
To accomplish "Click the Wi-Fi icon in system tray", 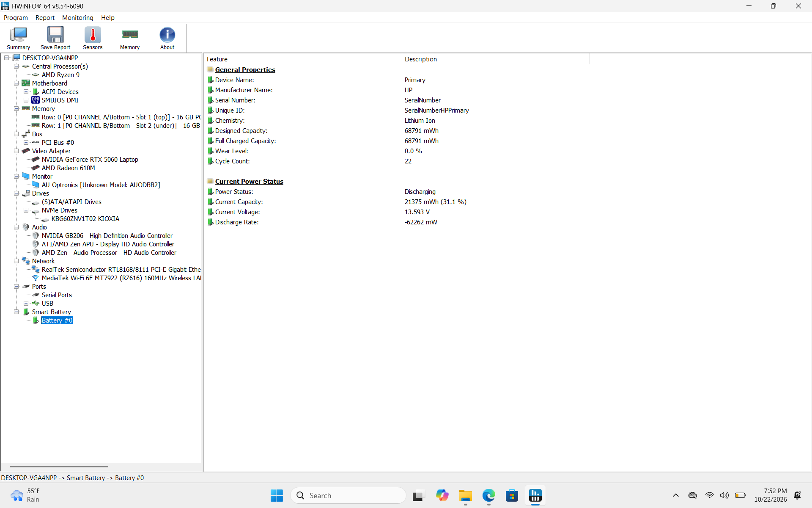I will pos(709,495).
